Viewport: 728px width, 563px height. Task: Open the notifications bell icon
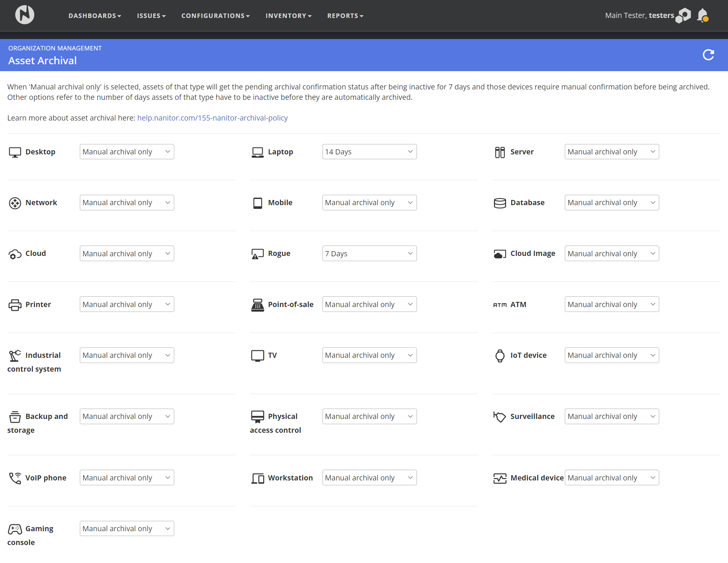tap(702, 16)
